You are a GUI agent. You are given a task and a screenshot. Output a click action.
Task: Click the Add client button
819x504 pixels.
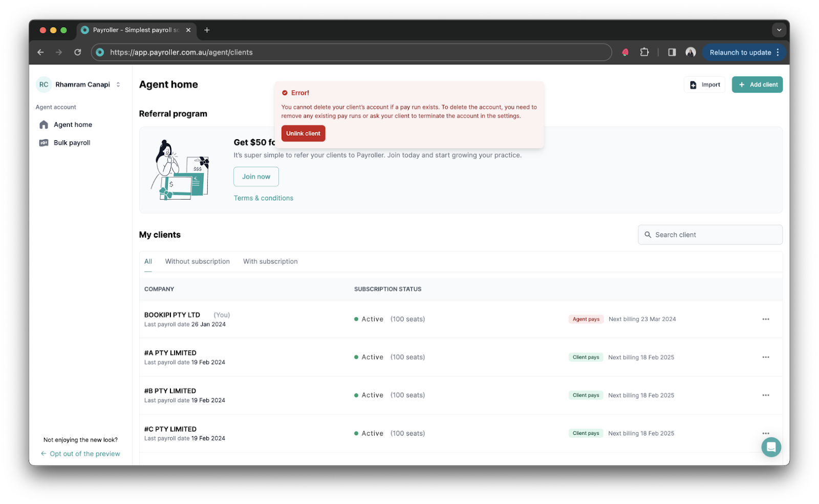click(x=757, y=84)
